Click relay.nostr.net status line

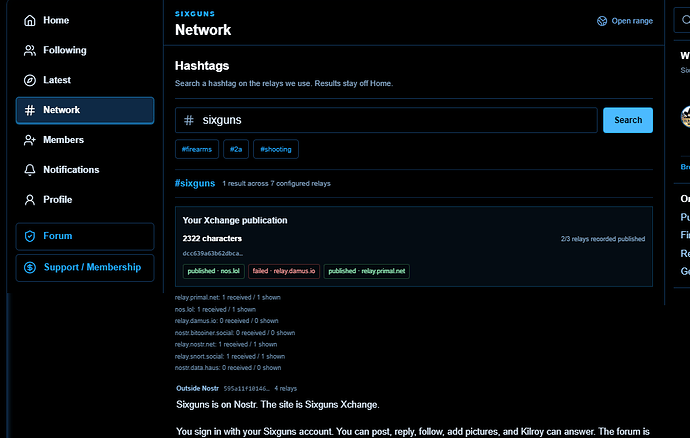pyautogui.click(x=226, y=344)
